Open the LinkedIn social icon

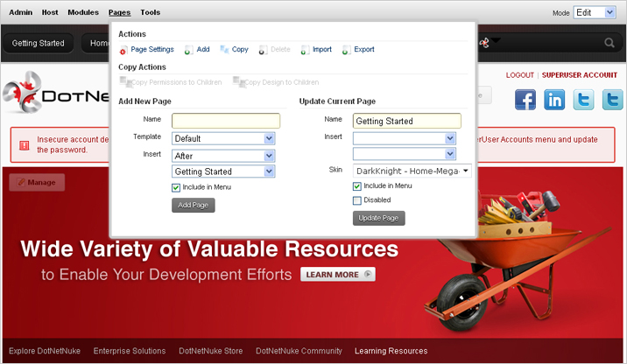pos(554,100)
